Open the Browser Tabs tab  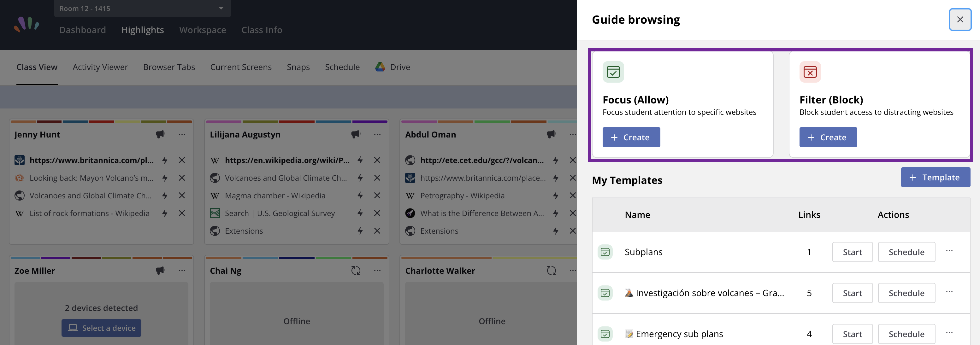point(169,67)
